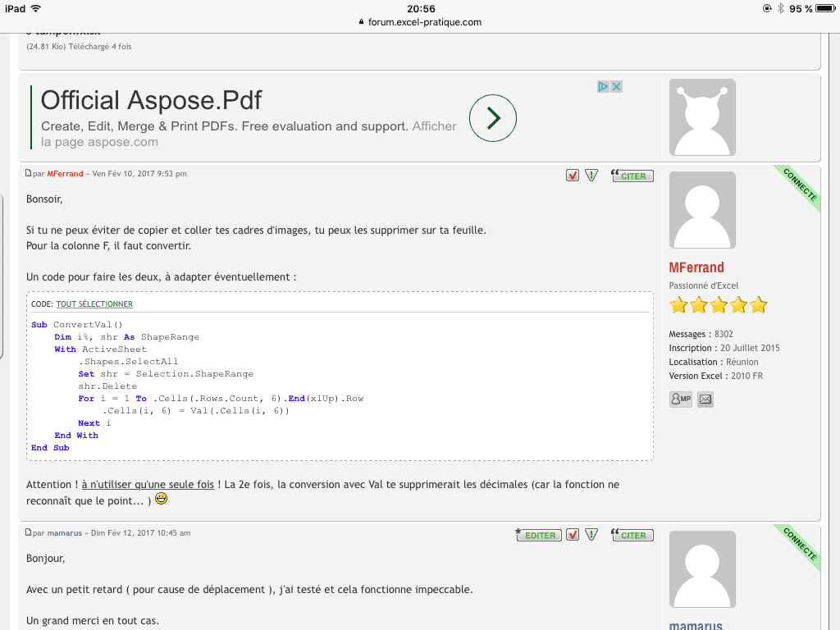
Task: Select all code via TOUT SÉLECTIONNER link
Action: [94, 304]
